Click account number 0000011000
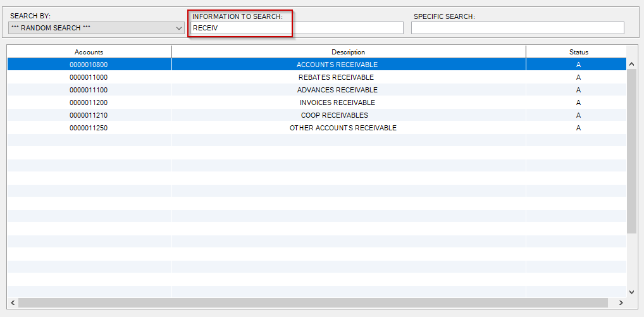The image size is (644, 317). pyautogui.click(x=89, y=77)
